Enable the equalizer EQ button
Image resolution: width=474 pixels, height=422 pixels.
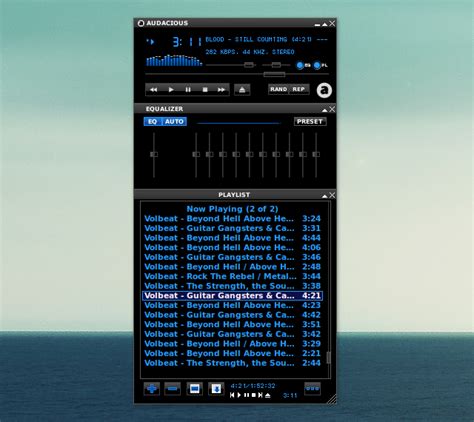pos(153,122)
